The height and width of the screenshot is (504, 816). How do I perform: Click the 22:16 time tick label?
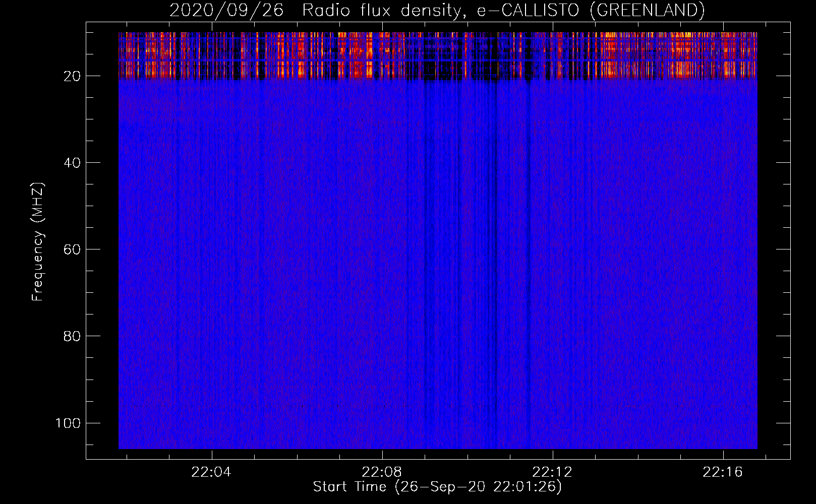(723, 472)
